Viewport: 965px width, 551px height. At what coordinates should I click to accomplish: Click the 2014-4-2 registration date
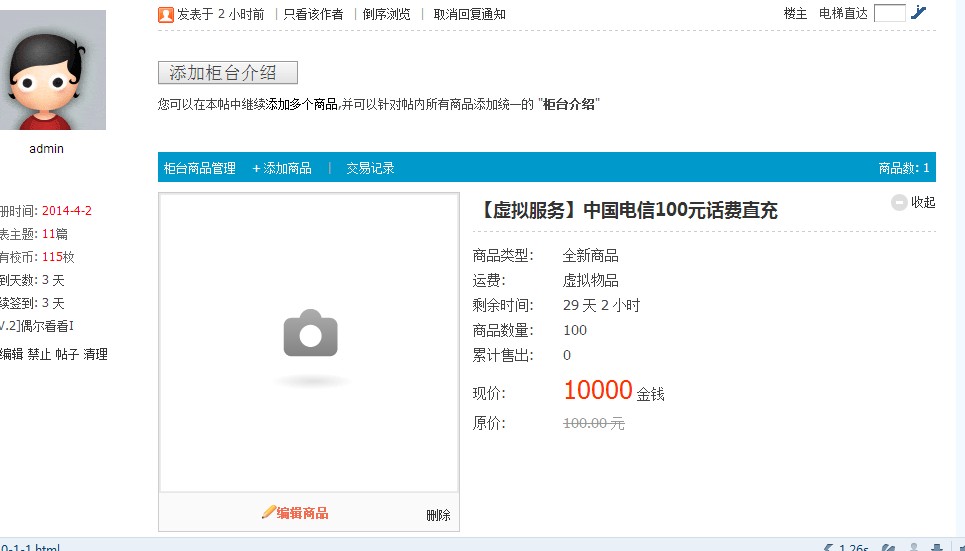pyautogui.click(x=66, y=211)
